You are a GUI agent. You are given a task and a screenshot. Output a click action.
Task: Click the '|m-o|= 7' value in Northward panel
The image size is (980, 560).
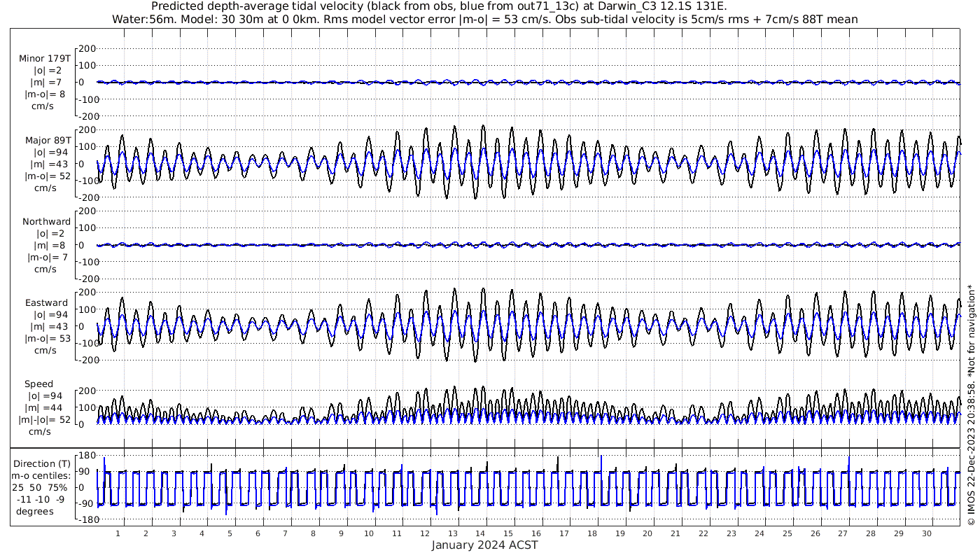click(x=48, y=258)
